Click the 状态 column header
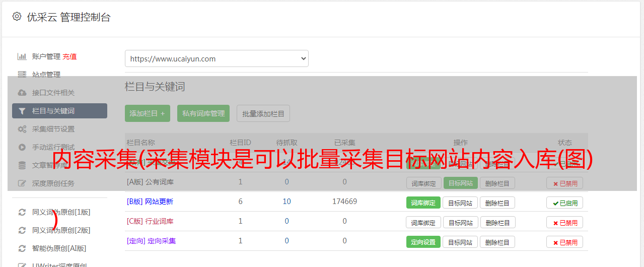Viewport: 644px width, 267px height. [565, 143]
